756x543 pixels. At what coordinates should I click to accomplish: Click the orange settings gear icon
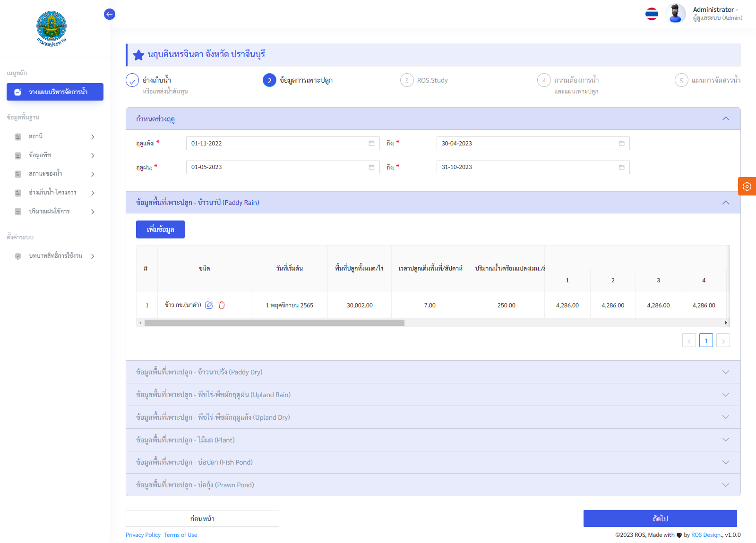(747, 187)
